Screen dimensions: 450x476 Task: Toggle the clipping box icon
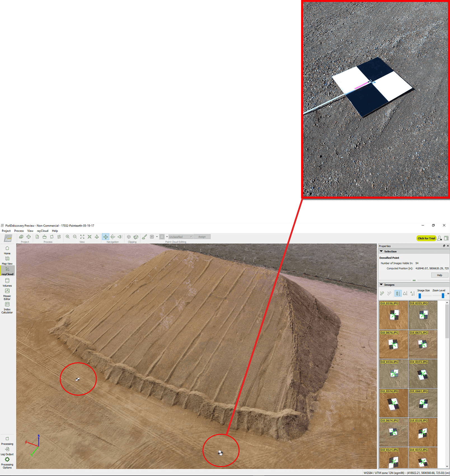pyautogui.click(x=129, y=237)
